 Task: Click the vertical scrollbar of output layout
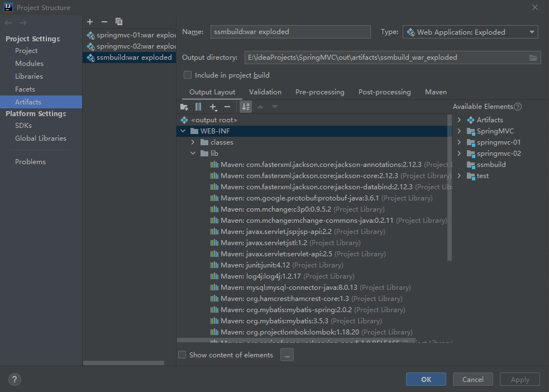point(450,187)
